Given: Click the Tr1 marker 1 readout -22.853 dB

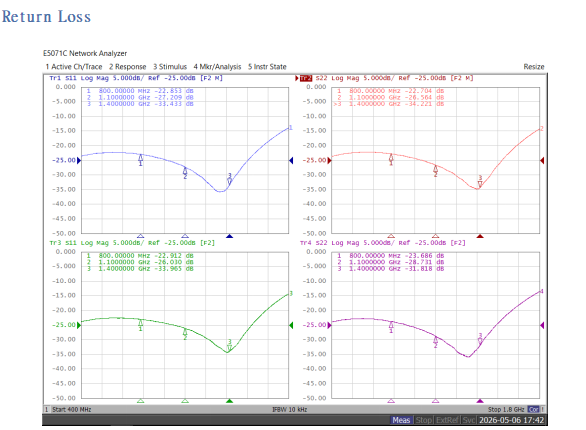Looking at the screenshot, I should point(140,91).
